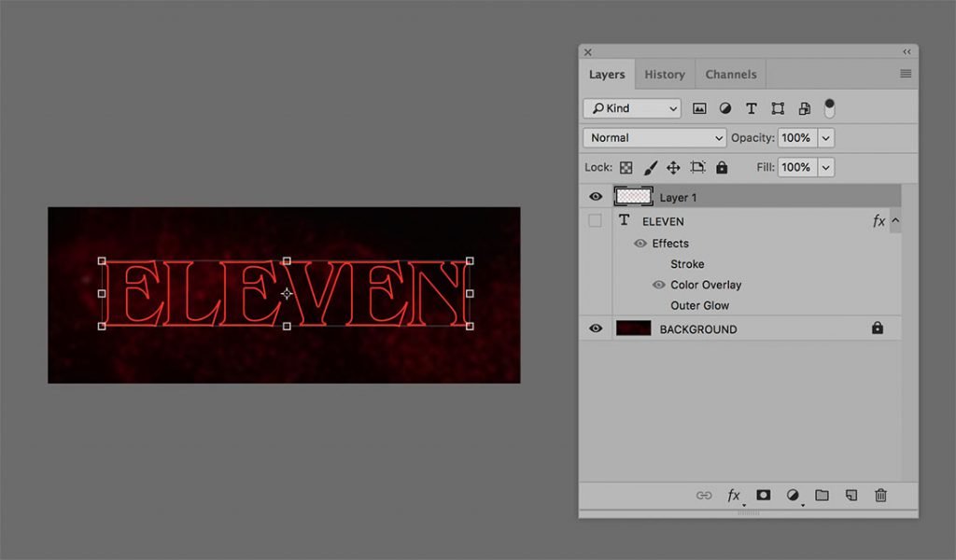Click the bottom-center transform handle
956x560 pixels.
[x=287, y=326]
